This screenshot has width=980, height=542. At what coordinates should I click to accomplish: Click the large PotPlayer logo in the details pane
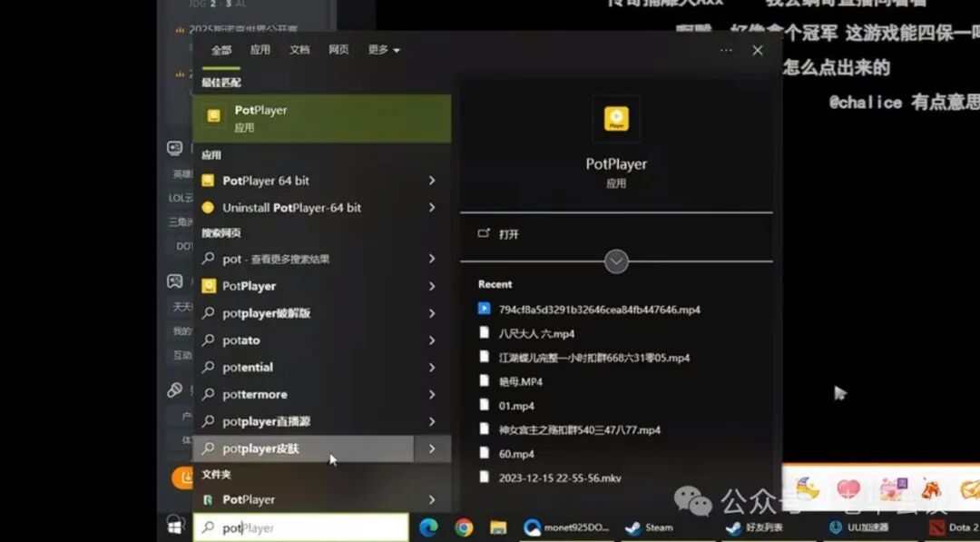click(616, 119)
